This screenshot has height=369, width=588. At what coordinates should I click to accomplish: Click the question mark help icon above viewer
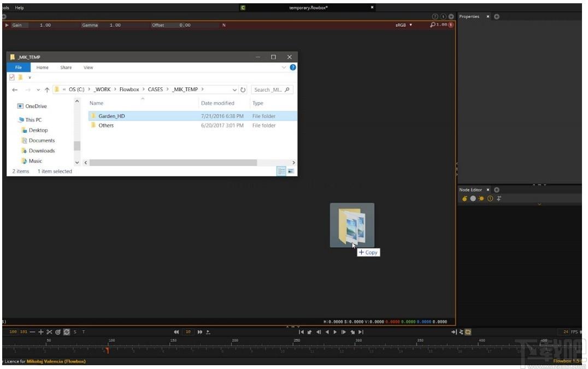(x=434, y=16)
